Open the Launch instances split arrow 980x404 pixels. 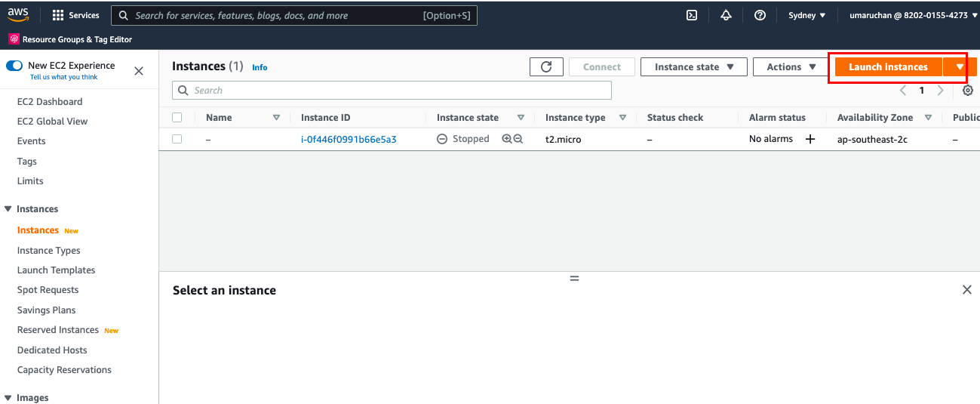960,67
